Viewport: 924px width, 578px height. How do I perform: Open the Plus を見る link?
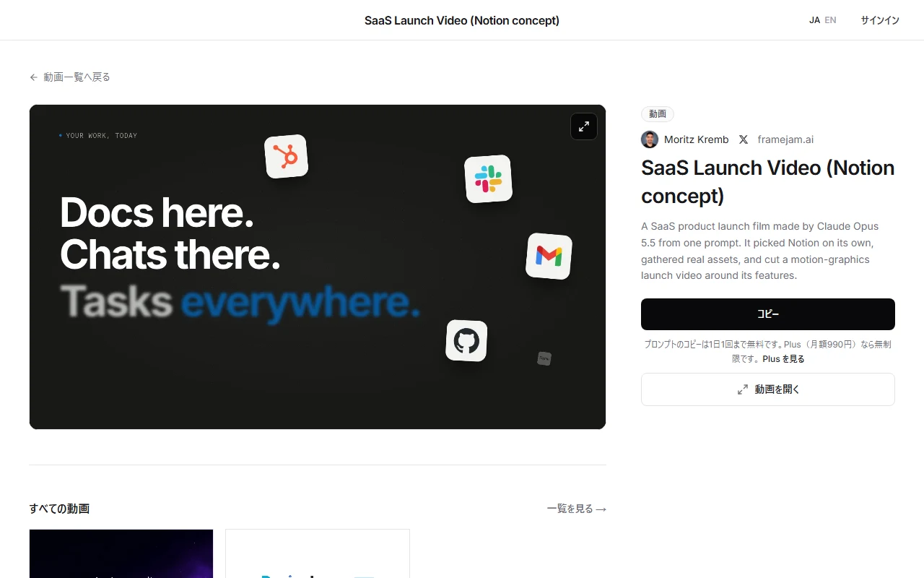pyautogui.click(x=783, y=359)
